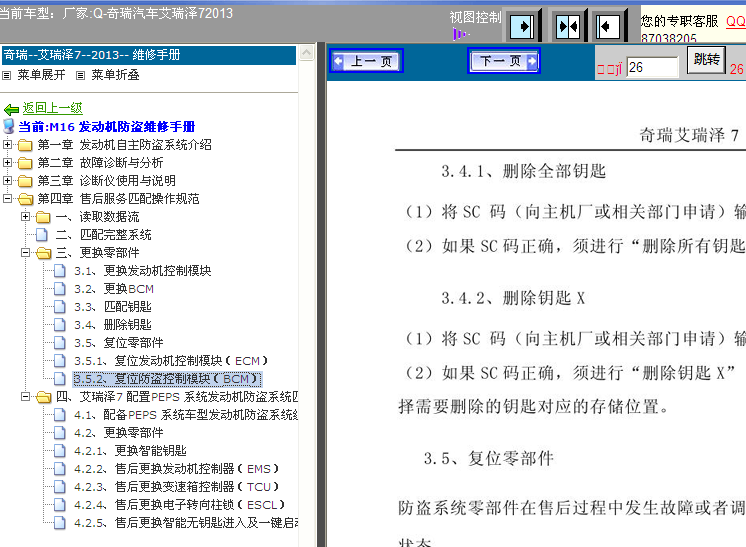Open 4.2.2、售后更换发动机控制器(EMS)
This screenshot has height=547, width=746.
pyautogui.click(x=176, y=469)
